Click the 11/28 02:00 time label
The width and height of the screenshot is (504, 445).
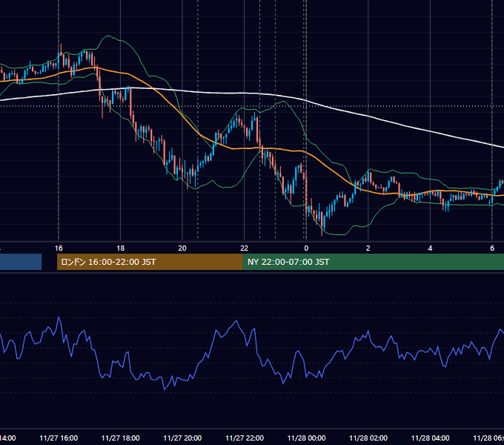pyautogui.click(x=368, y=438)
